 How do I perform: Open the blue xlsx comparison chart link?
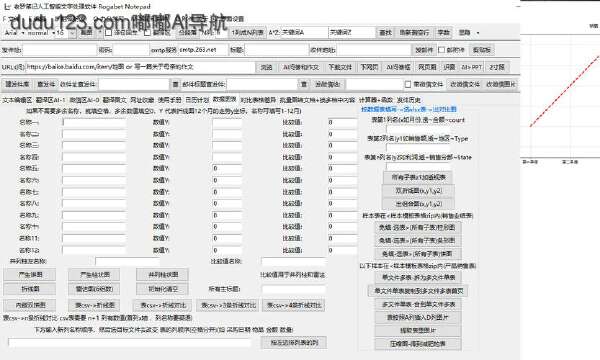[x=409, y=109]
